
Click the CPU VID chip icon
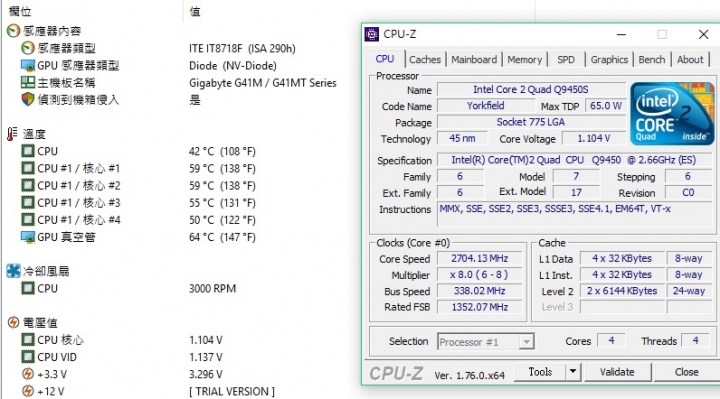pos(28,357)
